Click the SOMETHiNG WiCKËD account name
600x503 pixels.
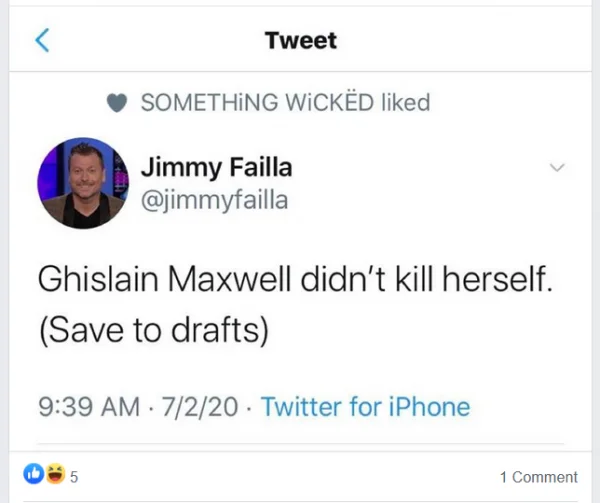coord(257,103)
